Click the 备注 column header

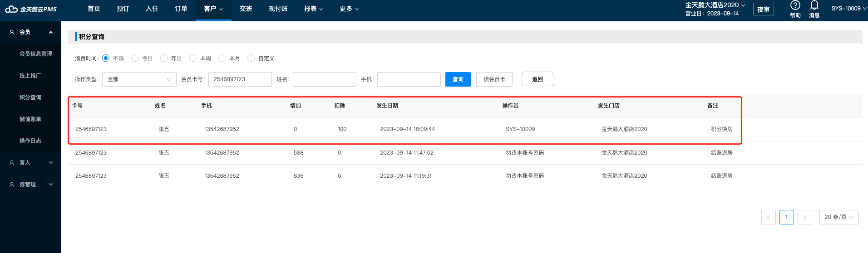pyautogui.click(x=713, y=106)
